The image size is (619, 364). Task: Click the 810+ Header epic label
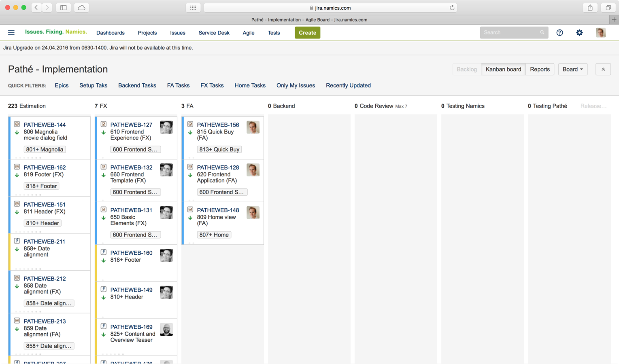pos(42,223)
